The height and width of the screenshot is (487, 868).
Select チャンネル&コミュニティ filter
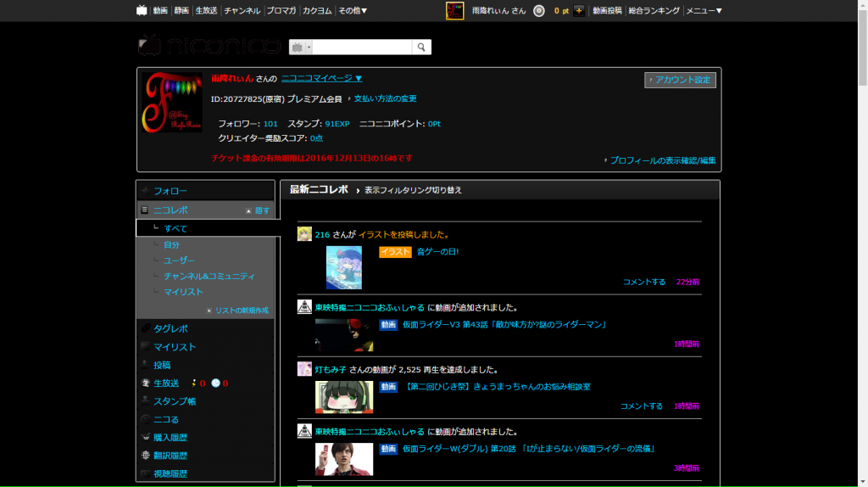[209, 276]
